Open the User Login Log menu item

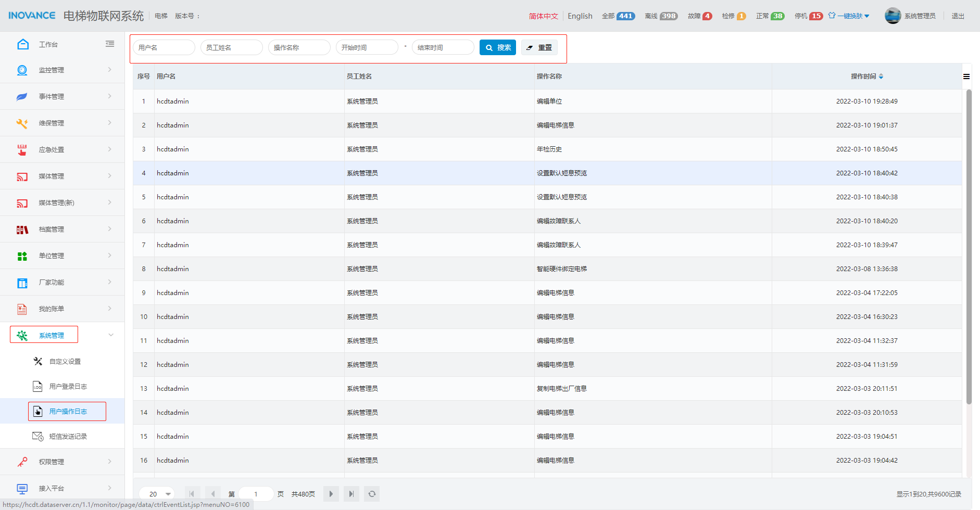click(68, 387)
